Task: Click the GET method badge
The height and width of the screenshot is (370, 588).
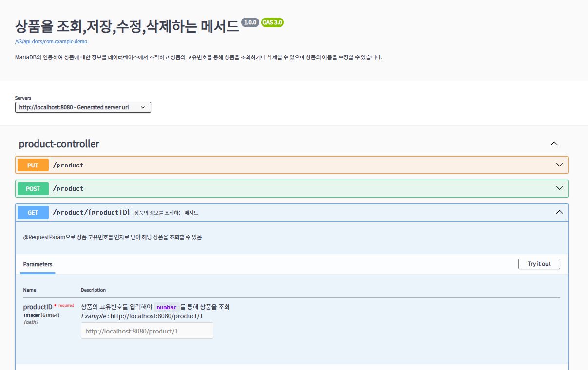Action: pos(33,212)
